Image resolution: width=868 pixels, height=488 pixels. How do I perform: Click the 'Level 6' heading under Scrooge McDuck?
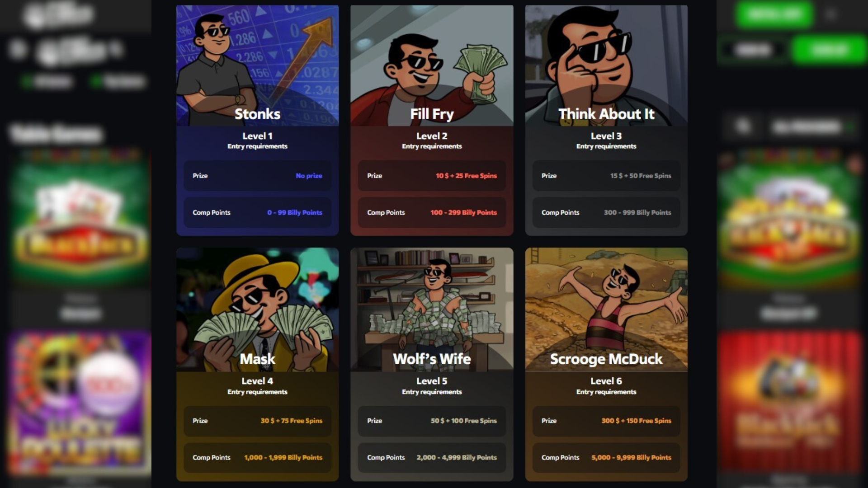click(x=606, y=381)
